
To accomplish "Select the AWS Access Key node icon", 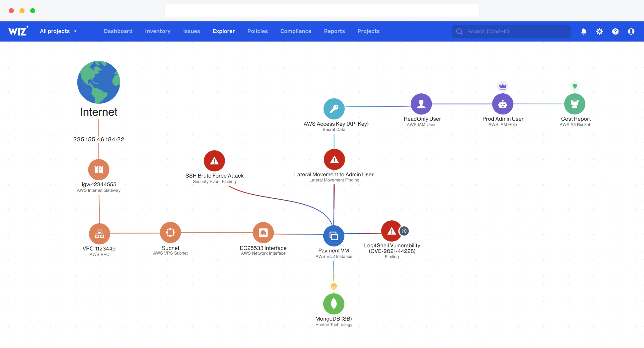I will pyautogui.click(x=334, y=109).
